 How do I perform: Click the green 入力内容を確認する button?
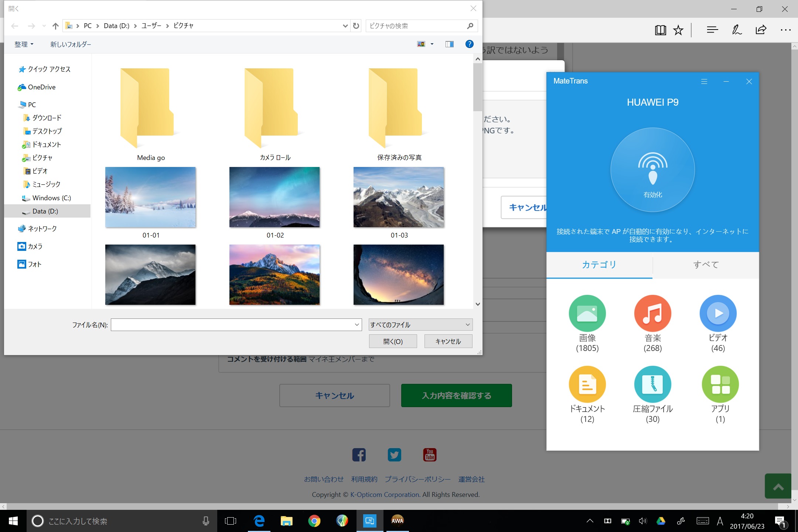click(456, 396)
